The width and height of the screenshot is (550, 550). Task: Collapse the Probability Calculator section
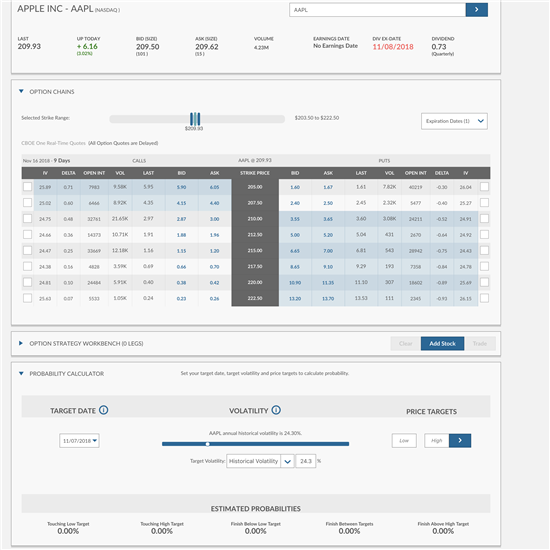click(21, 374)
